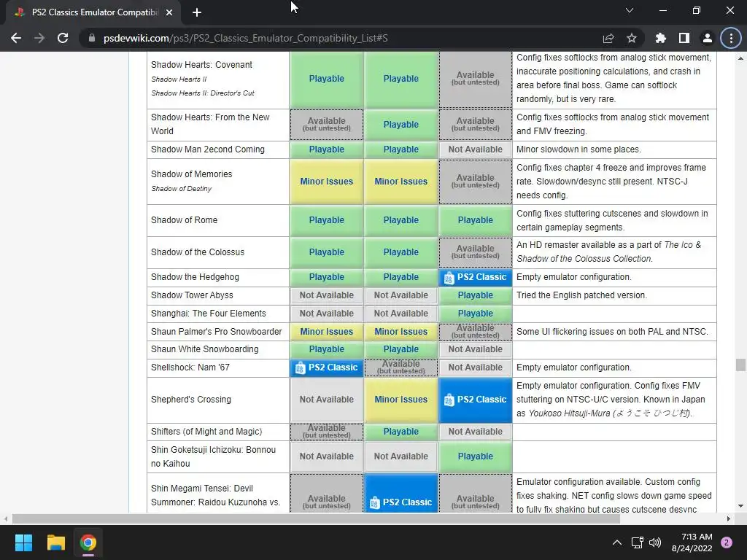Screen dimensions: 747x560
Task: Select 'Shepherd's Crossing' title text
Action: 191,400
